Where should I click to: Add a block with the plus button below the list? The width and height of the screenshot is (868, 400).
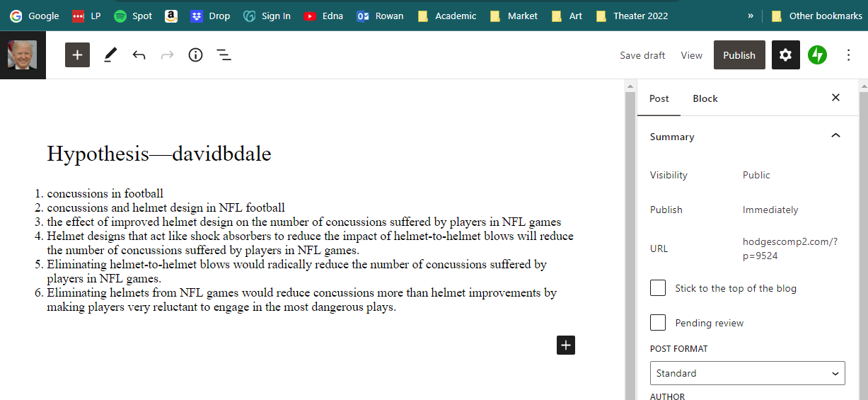pyautogui.click(x=565, y=345)
